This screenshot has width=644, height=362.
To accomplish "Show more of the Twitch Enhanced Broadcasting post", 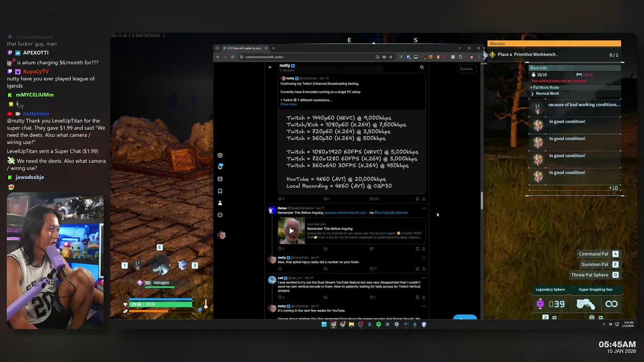I will click(288, 104).
